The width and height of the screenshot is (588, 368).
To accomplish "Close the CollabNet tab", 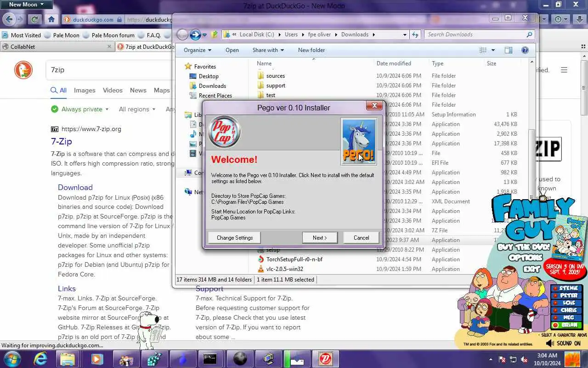I will pos(109,46).
